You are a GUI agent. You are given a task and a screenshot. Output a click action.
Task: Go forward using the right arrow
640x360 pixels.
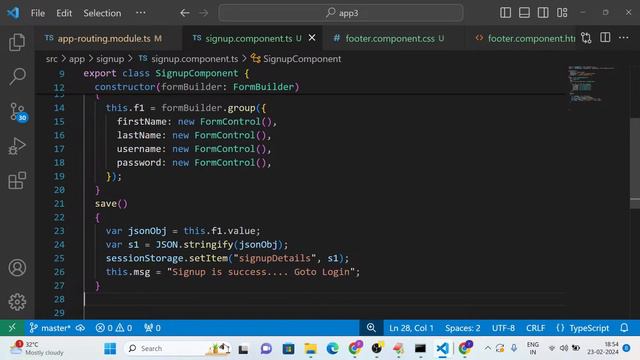point(203,13)
